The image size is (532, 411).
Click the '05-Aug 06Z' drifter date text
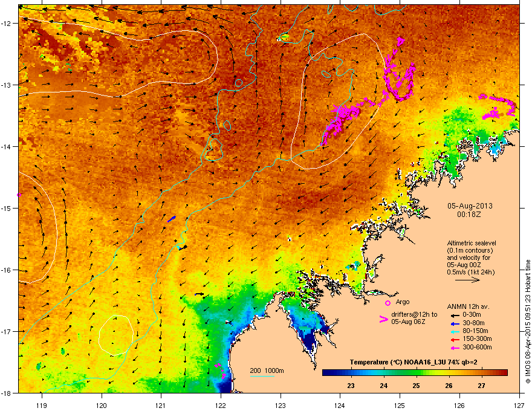point(408,322)
